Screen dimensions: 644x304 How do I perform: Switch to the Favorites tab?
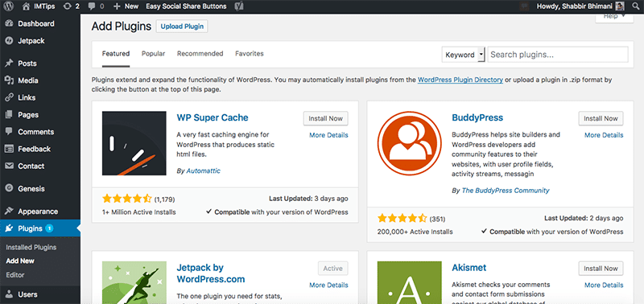[250, 54]
